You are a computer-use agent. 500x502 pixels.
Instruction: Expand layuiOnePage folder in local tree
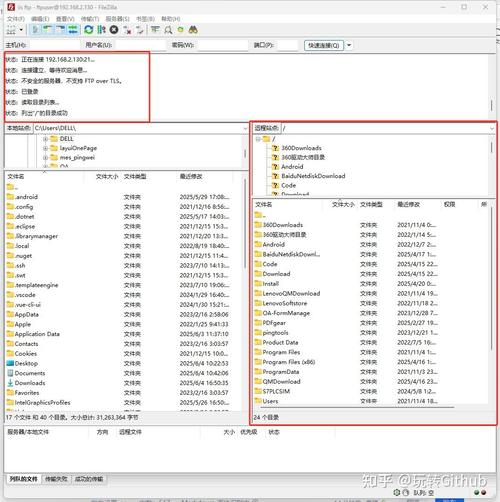[46, 148]
